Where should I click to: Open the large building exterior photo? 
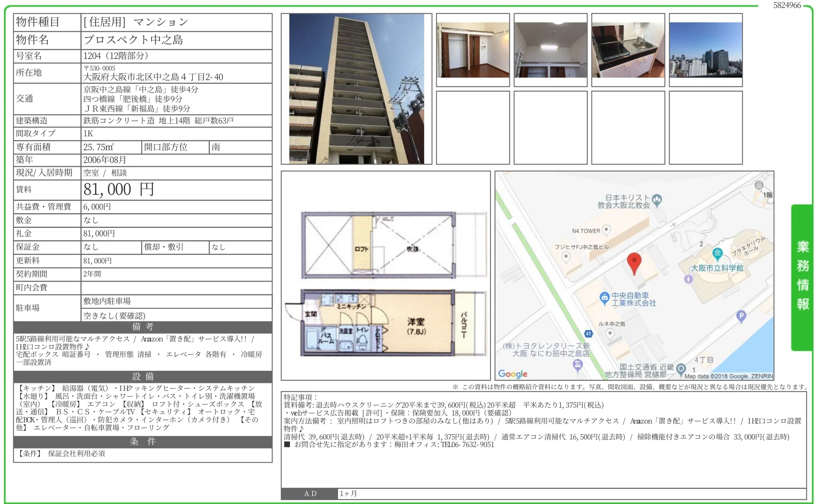[356, 89]
